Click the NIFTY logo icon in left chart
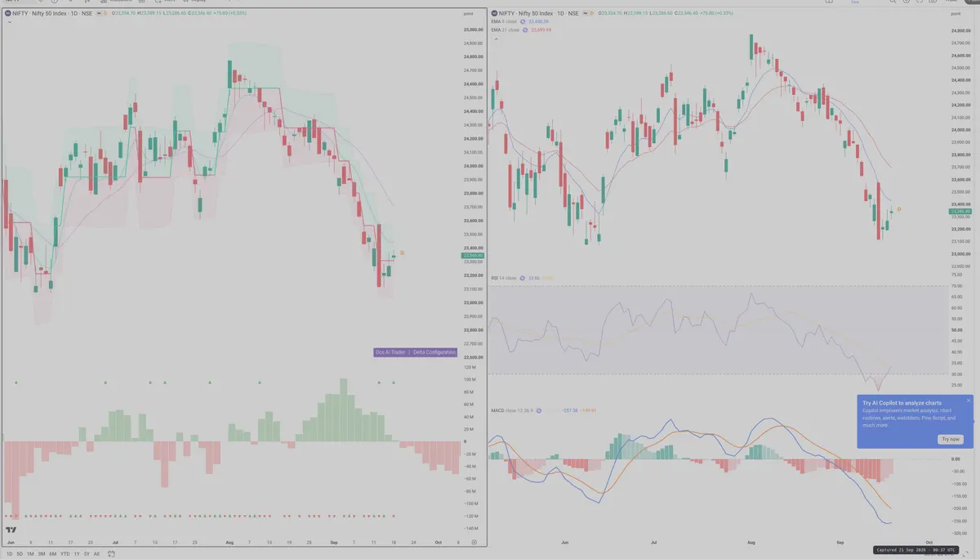 click(8, 13)
